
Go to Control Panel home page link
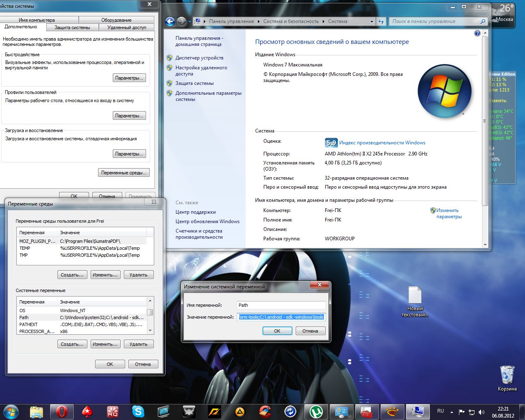pos(199,41)
